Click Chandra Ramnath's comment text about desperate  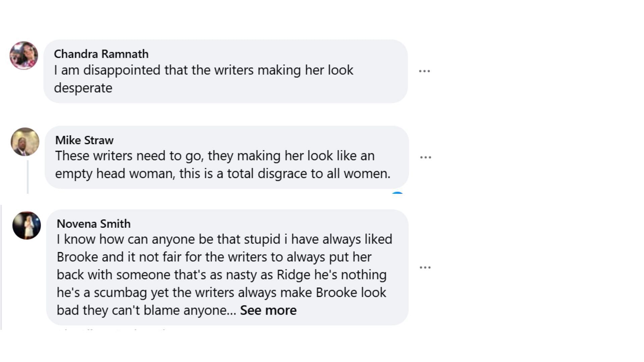pyautogui.click(x=204, y=79)
